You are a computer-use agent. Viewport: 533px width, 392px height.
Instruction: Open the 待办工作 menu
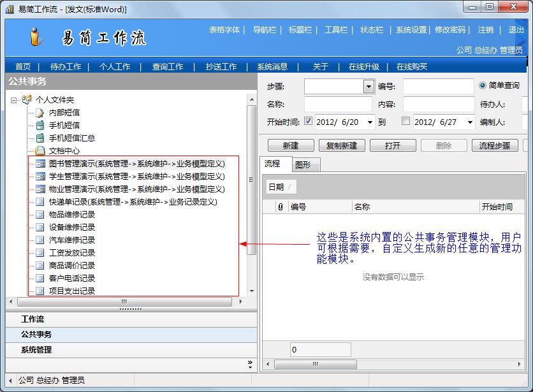click(x=66, y=67)
